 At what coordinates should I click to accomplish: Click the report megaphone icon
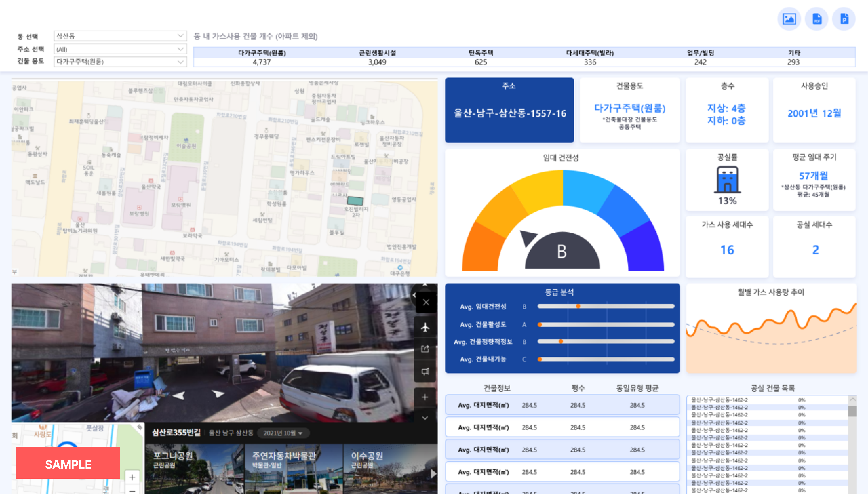[425, 372]
